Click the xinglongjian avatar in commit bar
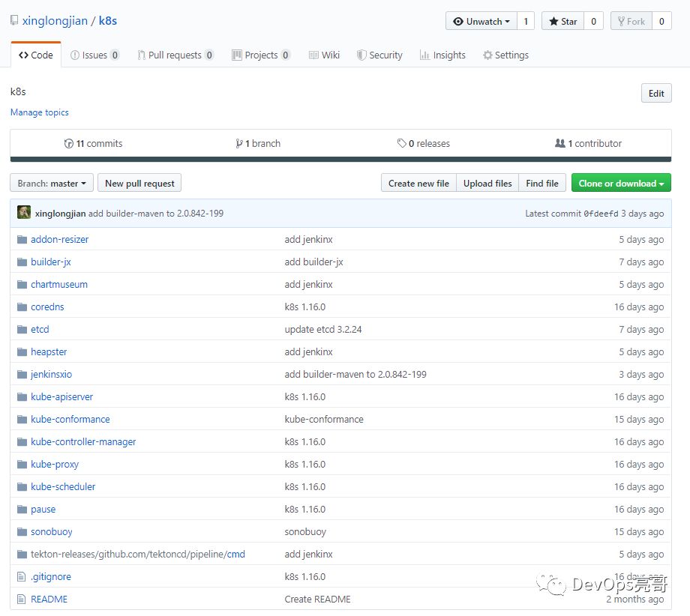This screenshot has width=690, height=616. click(24, 212)
